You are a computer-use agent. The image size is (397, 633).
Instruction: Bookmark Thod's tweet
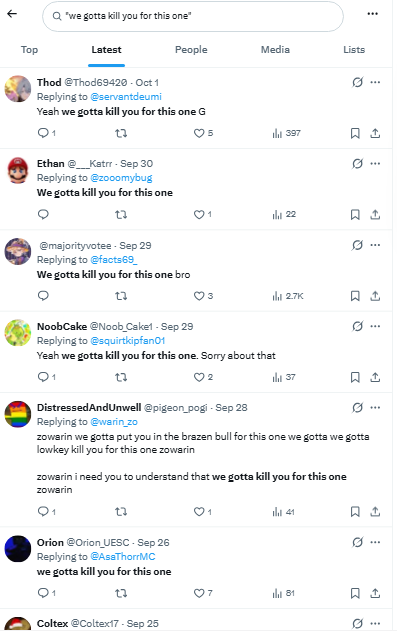(355, 133)
